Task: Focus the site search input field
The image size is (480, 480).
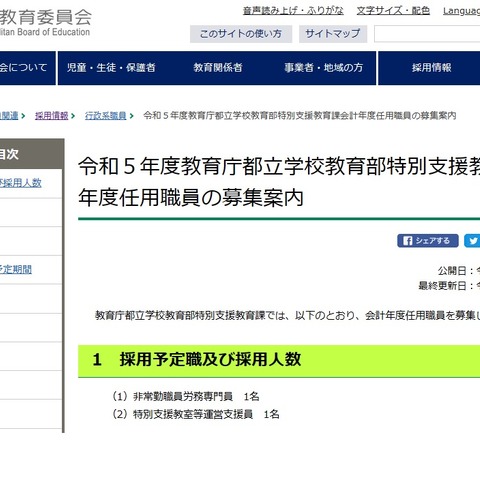Action: pyautogui.click(x=427, y=34)
